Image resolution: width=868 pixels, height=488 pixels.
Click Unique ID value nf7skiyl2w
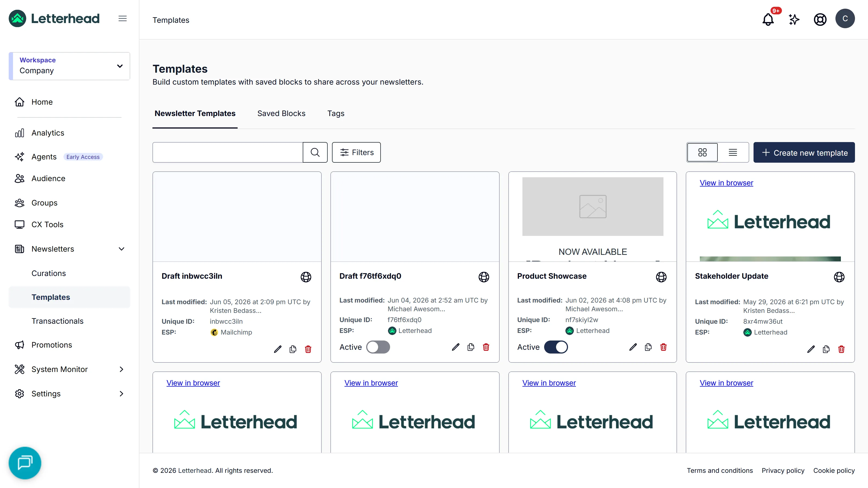click(x=582, y=320)
